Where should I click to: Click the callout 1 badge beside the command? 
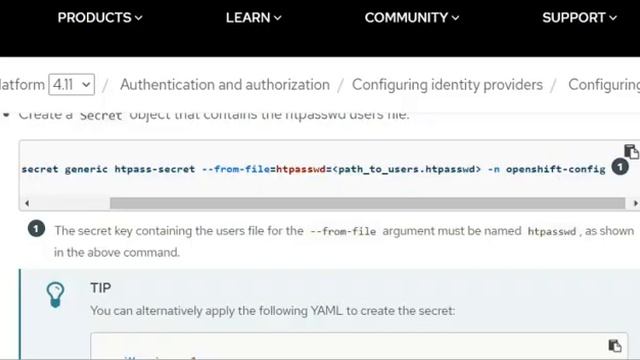click(x=620, y=167)
